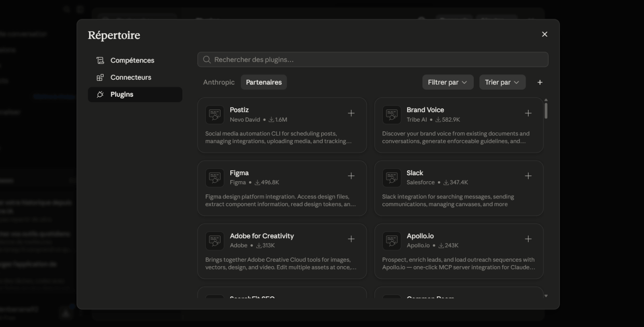Open the Brand Voice plugin title
The width and height of the screenshot is (644, 327).
425,110
